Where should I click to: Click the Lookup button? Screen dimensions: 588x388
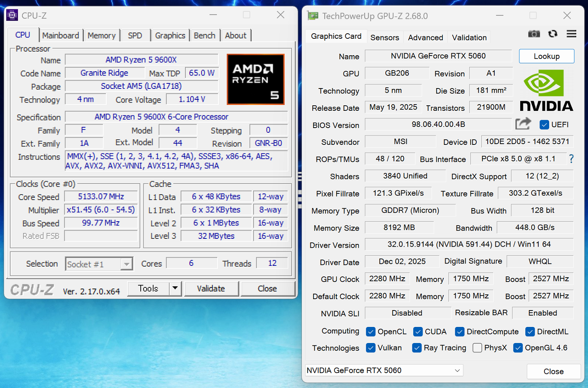[x=546, y=56]
